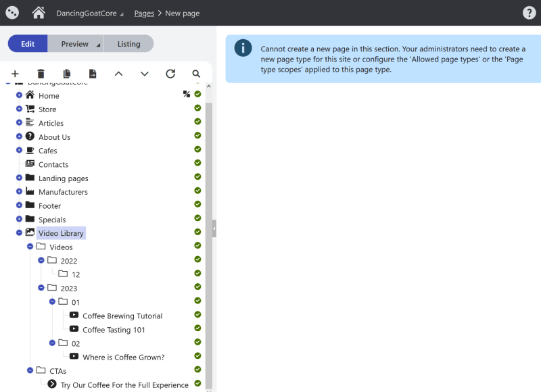541x392 pixels.
Task: Open the Kentico application menu logo
Action: (x=12, y=13)
